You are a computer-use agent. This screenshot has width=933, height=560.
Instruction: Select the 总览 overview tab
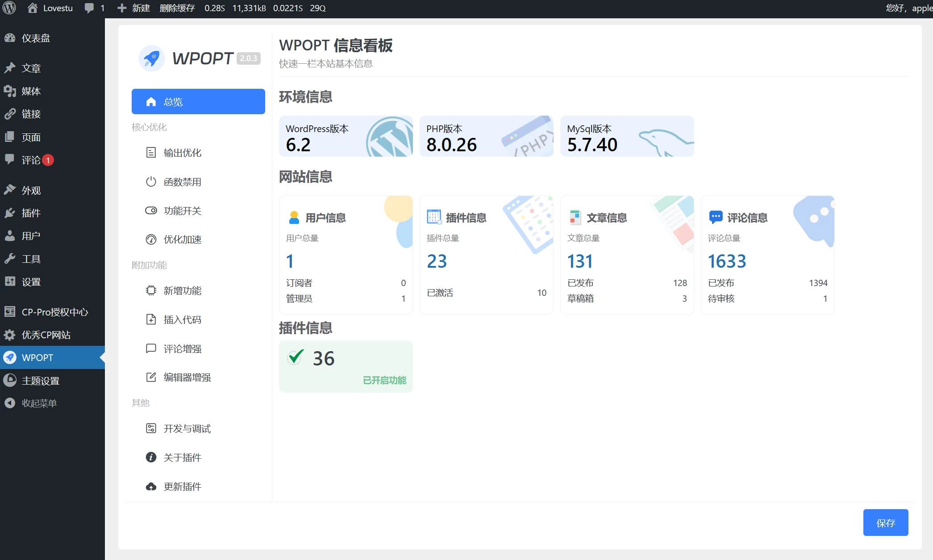[x=198, y=102]
